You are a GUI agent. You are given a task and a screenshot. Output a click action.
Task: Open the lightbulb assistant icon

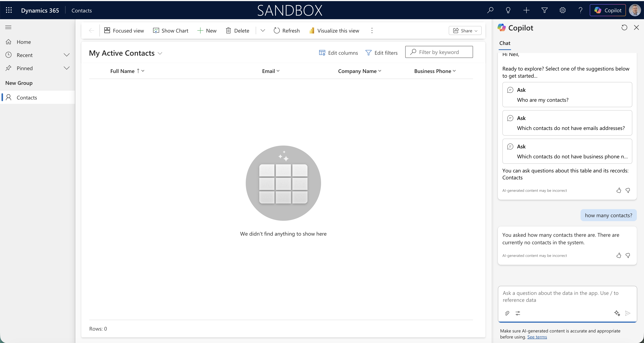pos(508,10)
